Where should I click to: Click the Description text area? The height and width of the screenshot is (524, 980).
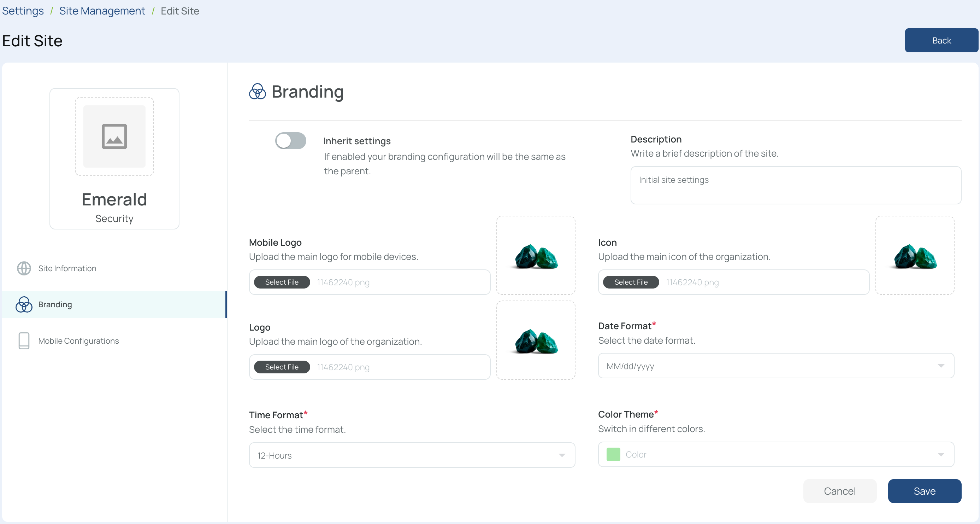coord(796,185)
